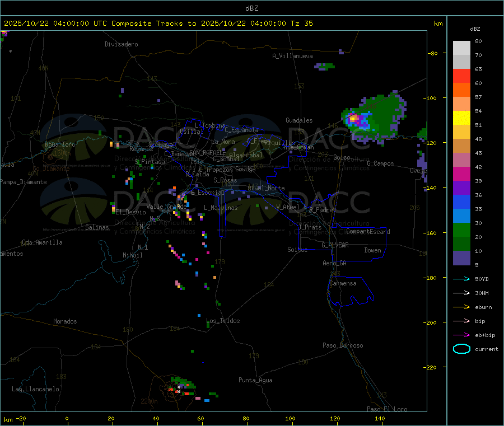Click the Carmensa map label
The image size is (504, 426).
point(343,283)
